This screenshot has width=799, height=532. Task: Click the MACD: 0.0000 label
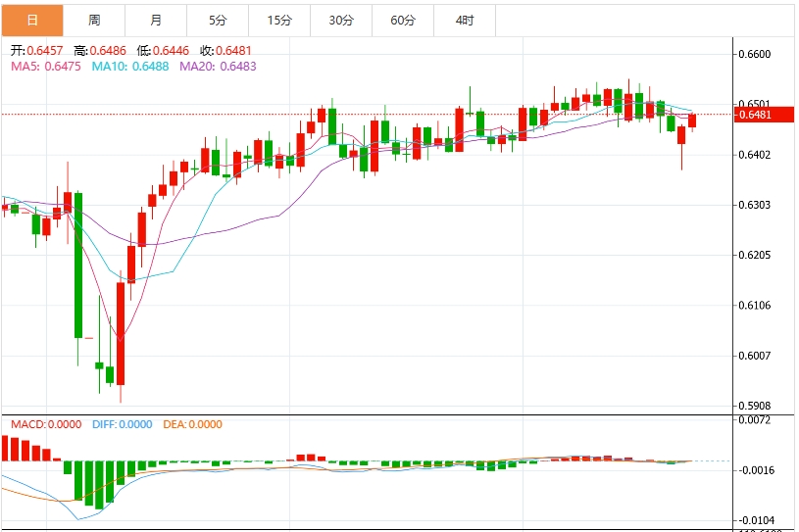pos(46,424)
